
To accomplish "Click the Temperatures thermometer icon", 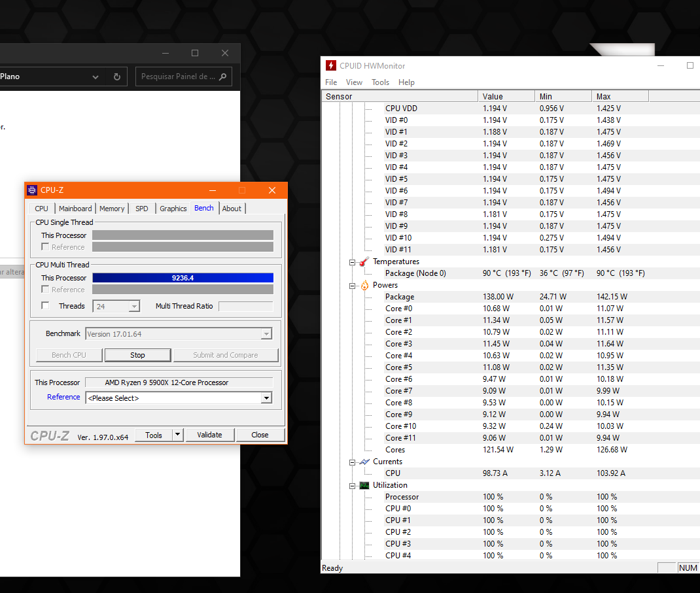I will pos(364,262).
